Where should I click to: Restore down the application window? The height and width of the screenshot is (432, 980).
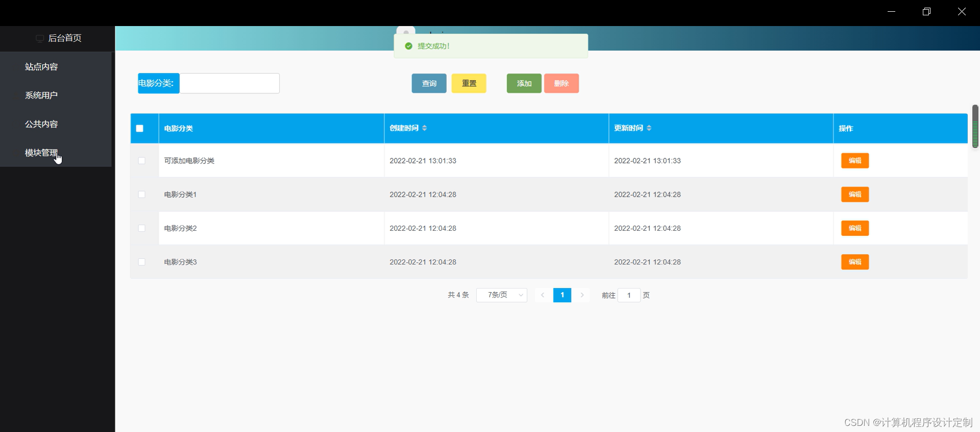[926, 12]
